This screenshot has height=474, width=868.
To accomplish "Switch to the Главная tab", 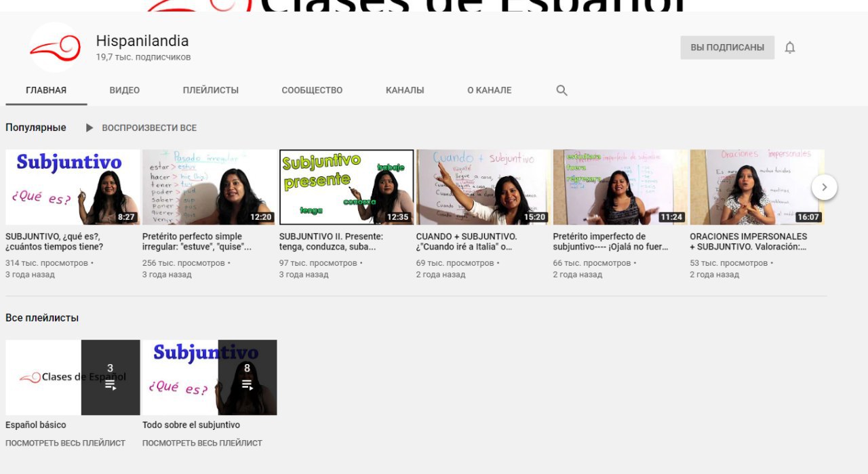I will (46, 90).
